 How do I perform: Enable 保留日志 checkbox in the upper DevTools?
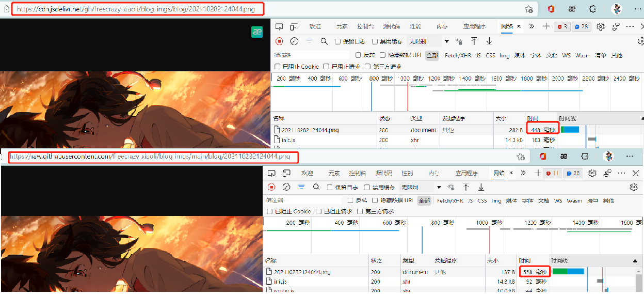coord(338,41)
